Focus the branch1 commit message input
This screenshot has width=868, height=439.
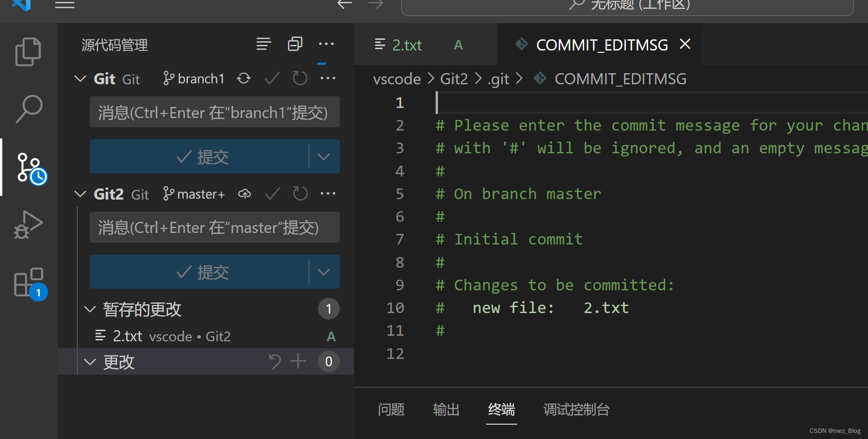click(215, 112)
